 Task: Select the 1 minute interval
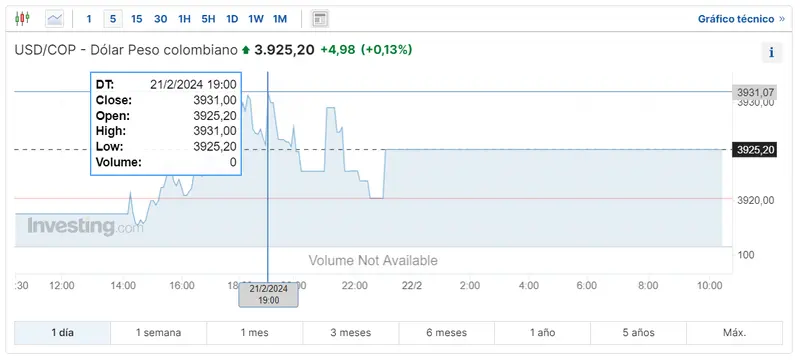click(89, 19)
